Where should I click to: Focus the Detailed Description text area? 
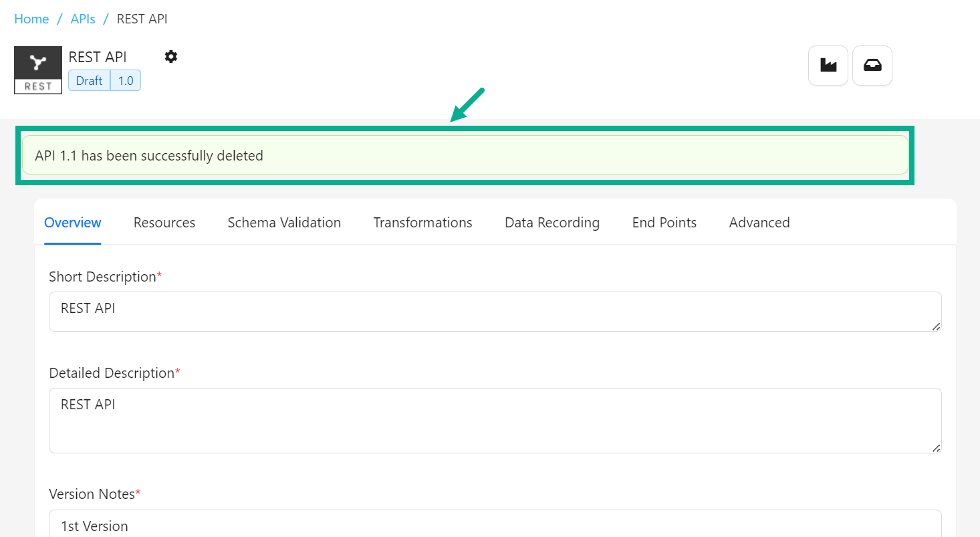coord(495,420)
